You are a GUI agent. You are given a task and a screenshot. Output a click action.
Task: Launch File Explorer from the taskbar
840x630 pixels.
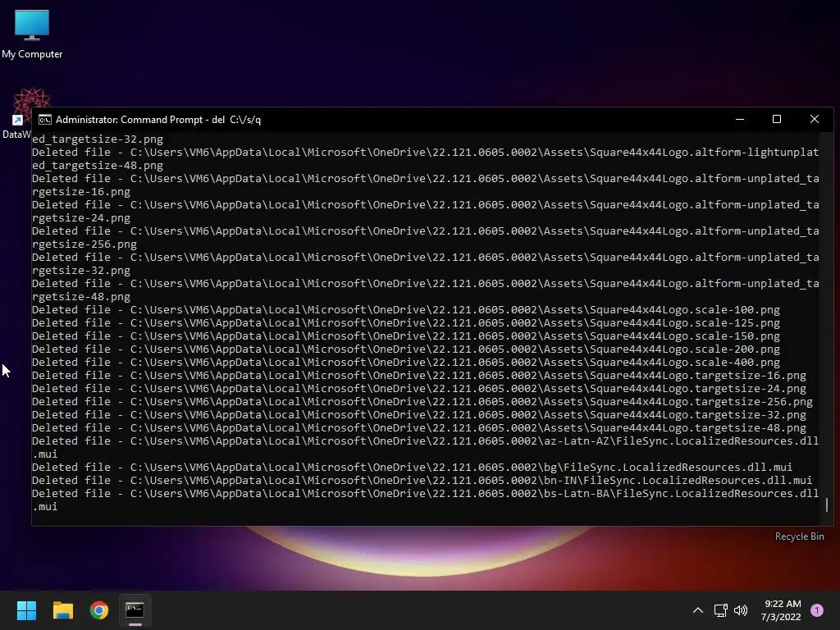(63, 610)
